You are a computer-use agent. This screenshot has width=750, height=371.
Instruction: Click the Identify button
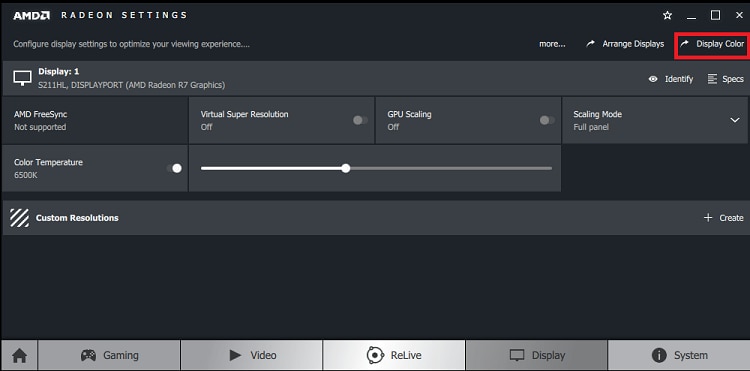[x=671, y=79]
